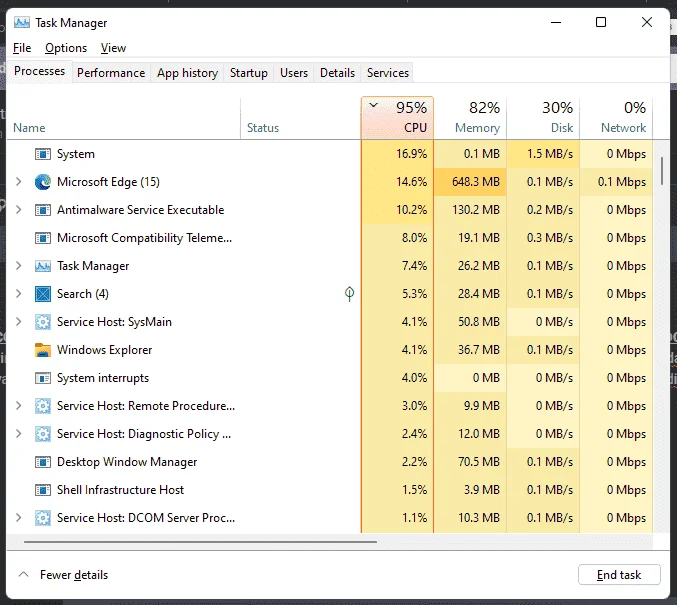Image resolution: width=677 pixels, height=605 pixels.
Task: Click the 648.3 MB memory cell
Action: [470, 182]
